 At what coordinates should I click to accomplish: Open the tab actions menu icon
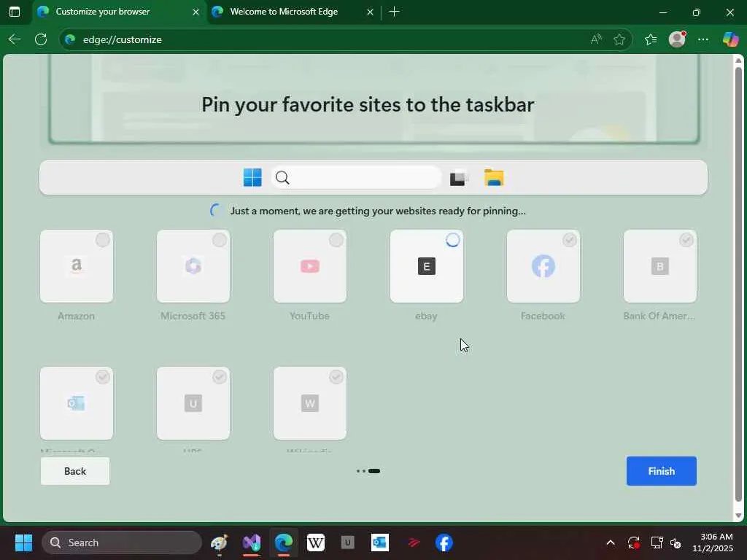tap(15, 12)
